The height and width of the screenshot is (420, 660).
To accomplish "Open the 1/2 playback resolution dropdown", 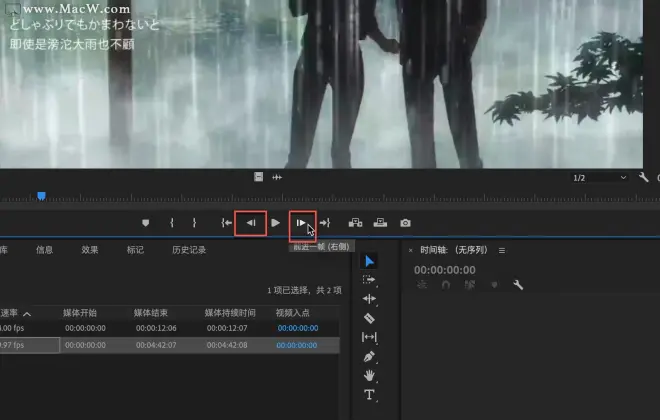I will (599, 178).
